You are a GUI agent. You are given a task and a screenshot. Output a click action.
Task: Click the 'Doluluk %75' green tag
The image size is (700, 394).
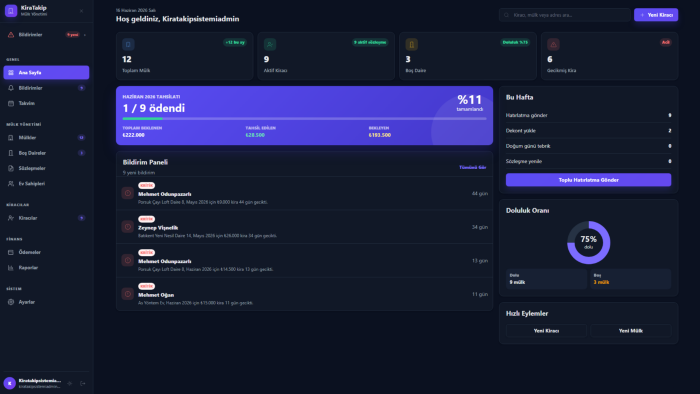[x=515, y=42]
